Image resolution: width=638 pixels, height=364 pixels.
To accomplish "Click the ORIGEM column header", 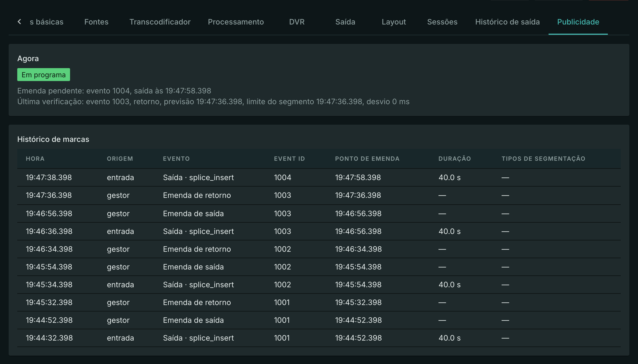I will pos(120,159).
